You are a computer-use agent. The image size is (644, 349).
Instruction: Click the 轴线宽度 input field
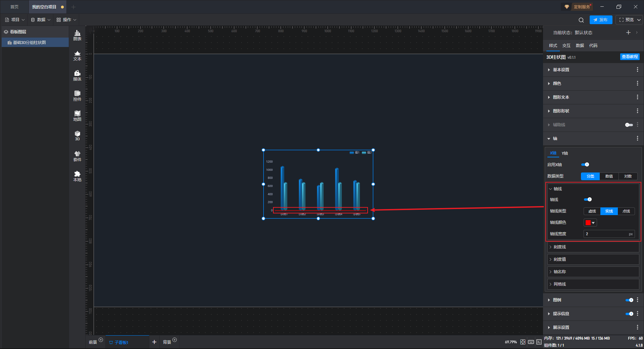(609, 234)
